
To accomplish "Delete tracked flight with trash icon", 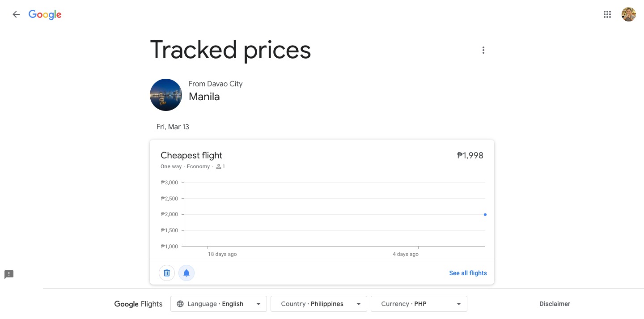I will pos(167,273).
